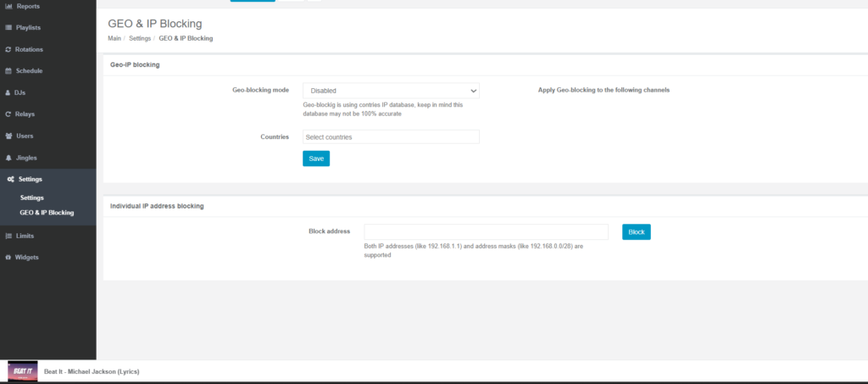Viewport: 868px width, 384px height.
Task: Open Schedule using the calendar icon
Action: [8, 71]
